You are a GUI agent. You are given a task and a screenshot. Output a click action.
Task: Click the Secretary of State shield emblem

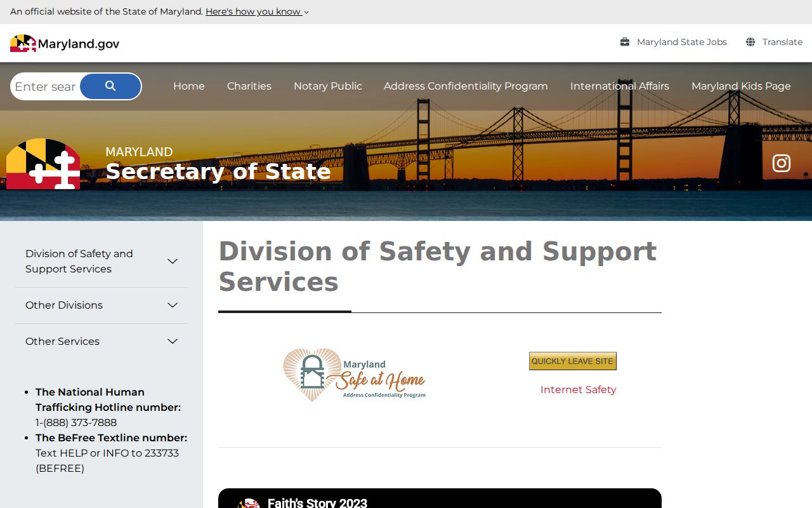[43, 164]
